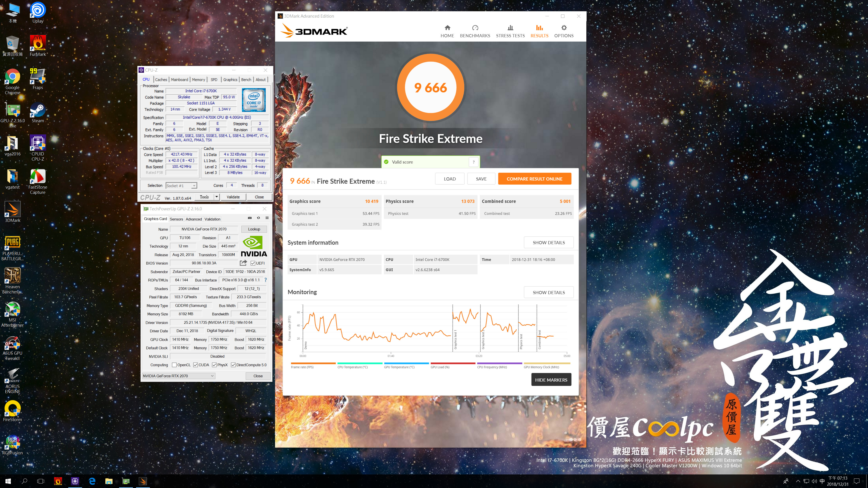The width and height of the screenshot is (868, 488).
Task: Click the GPU-Z Name field NVIDIA GeForce RTX 2070
Action: (204, 229)
